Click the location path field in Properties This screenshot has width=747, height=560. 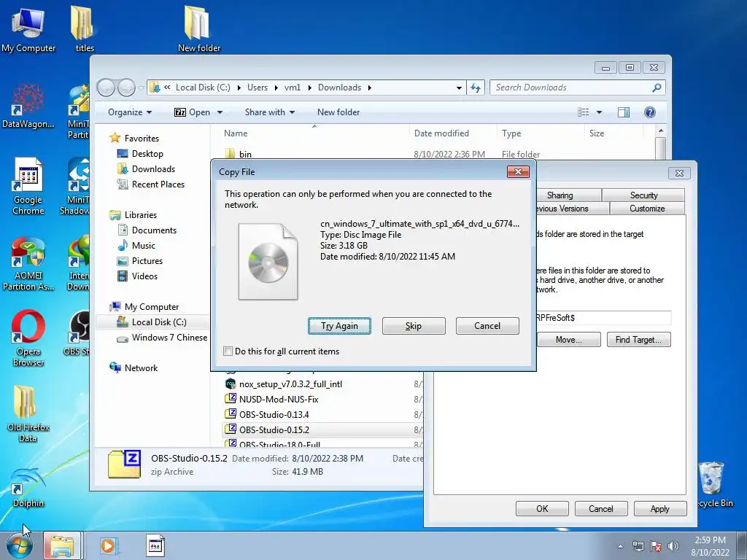point(603,318)
